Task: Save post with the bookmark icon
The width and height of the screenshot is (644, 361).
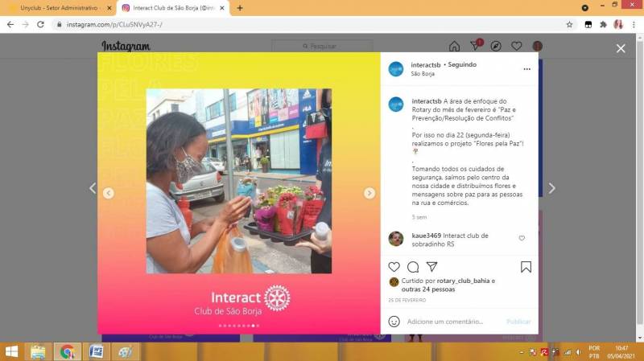Action: 526,267
